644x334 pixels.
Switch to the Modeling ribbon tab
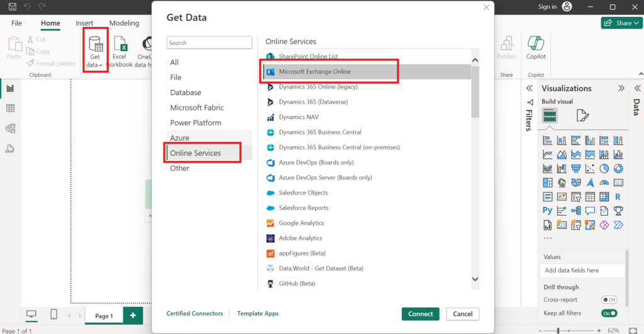click(x=124, y=23)
